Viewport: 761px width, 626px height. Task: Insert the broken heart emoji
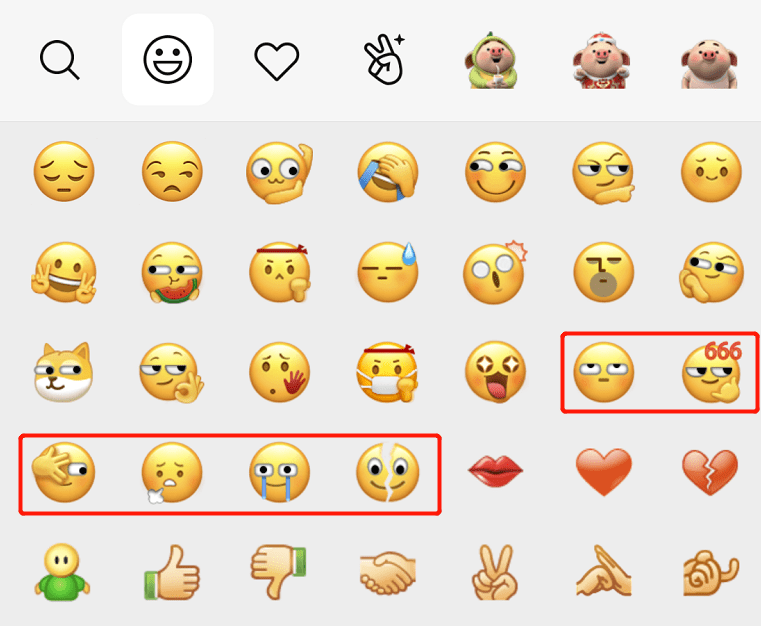click(x=711, y=472)
